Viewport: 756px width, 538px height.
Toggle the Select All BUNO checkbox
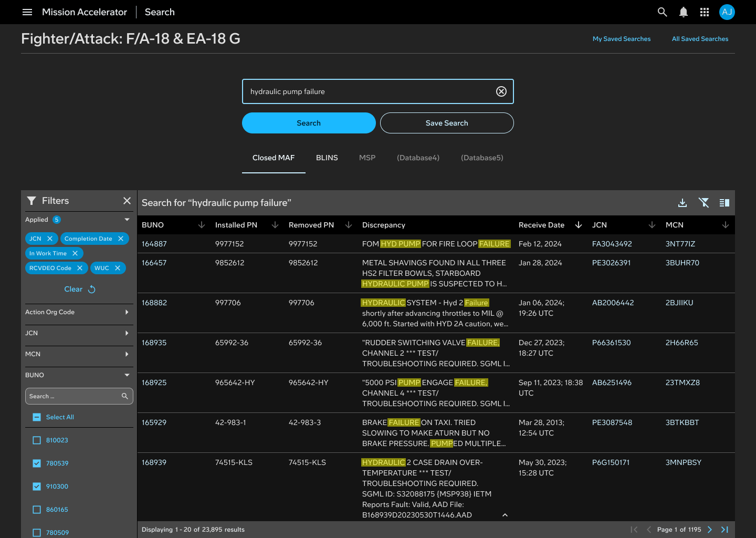37,417
